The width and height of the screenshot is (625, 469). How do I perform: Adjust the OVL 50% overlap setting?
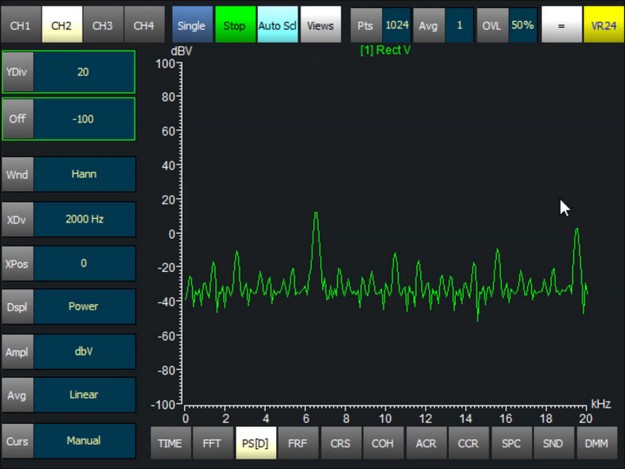(x=521, y=25)
